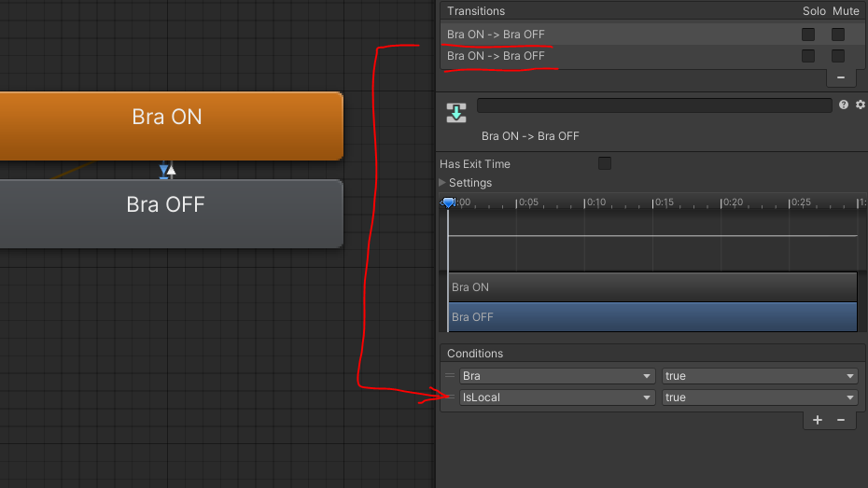Viewport: 868px width, 488px height.
Task: Open the transition settings gear menu
Action: point(861,105)
